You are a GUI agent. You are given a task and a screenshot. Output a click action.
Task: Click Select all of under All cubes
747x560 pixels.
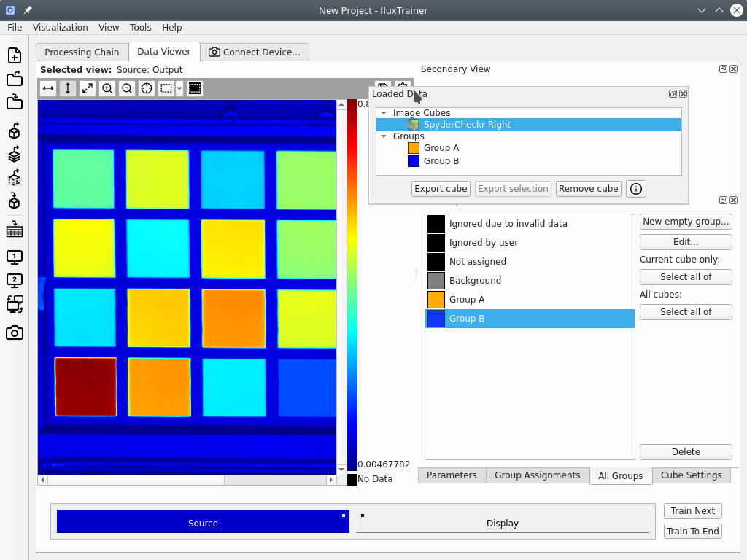coord(686,312)
